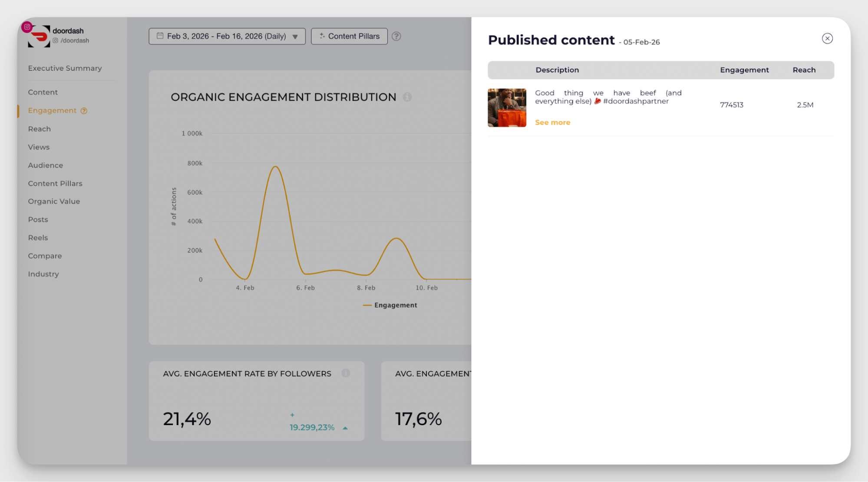Viewport: 868px width, 482px height.
Task: Click the Reach column header
Action: tap(804, 70)
